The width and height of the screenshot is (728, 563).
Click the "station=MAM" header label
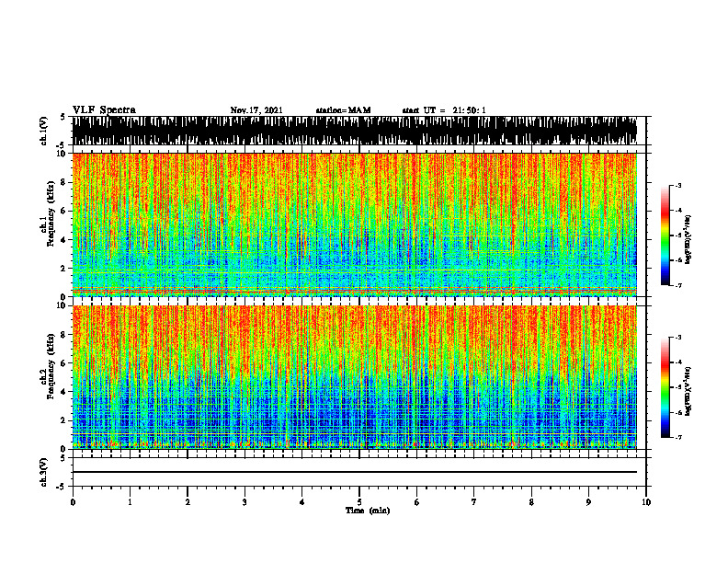click(343, 110)
